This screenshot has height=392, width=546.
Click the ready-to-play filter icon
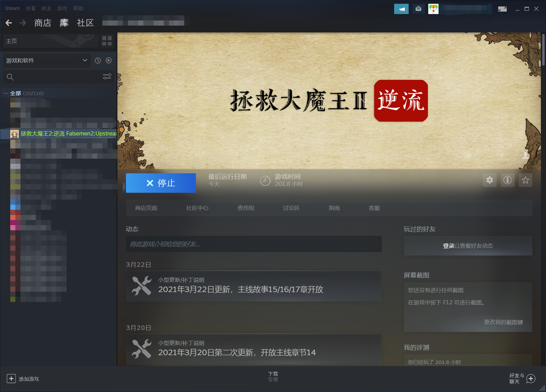109,60
